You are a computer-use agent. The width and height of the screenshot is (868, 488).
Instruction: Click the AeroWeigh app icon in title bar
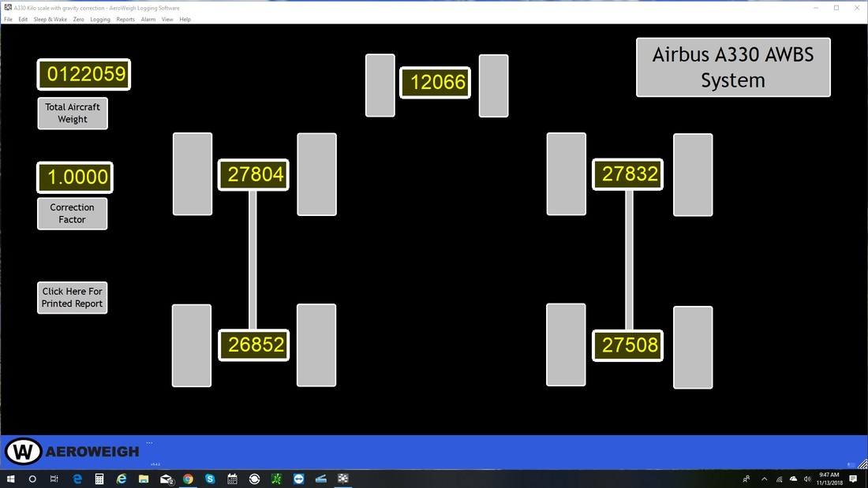pos(8,8)
